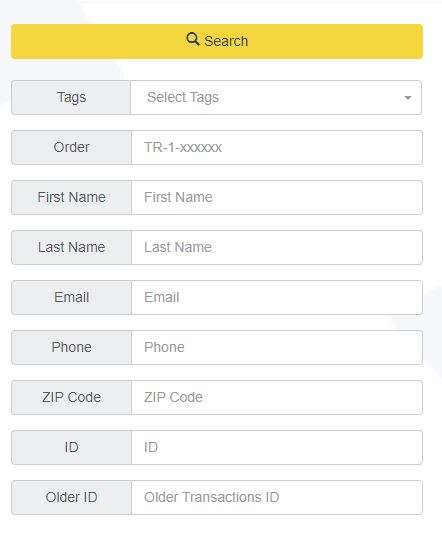
Task: Focus the Email input field
Action: coord(277,298)
